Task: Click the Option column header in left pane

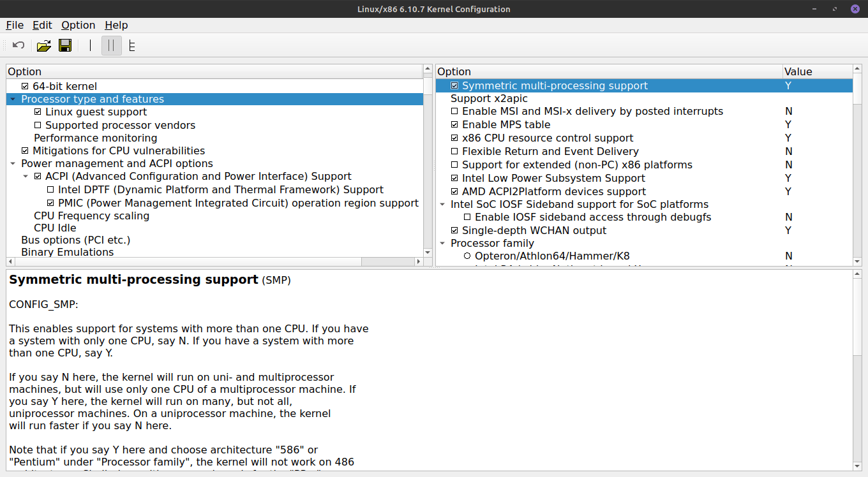Action: 214,71
